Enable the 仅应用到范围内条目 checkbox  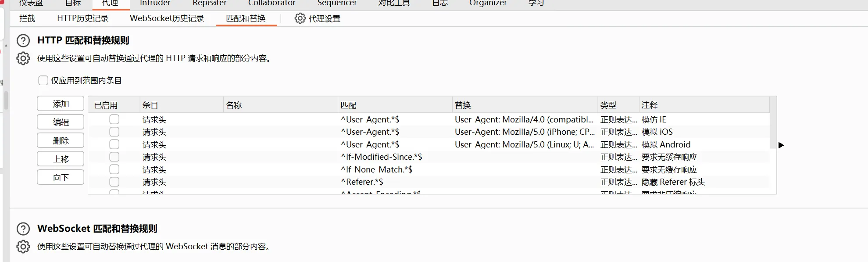43,80
